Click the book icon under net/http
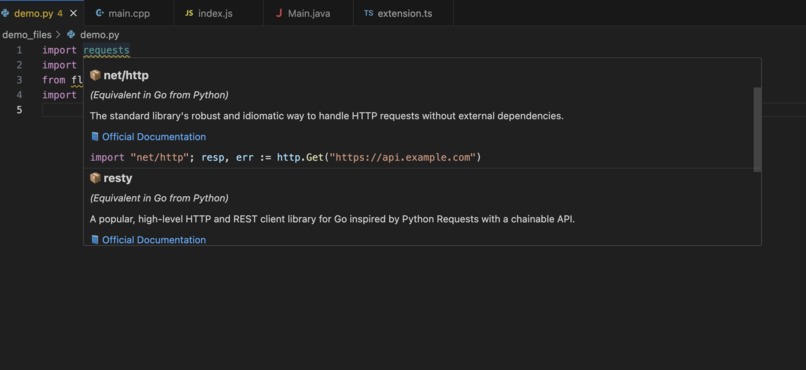 tap(95, 137)
